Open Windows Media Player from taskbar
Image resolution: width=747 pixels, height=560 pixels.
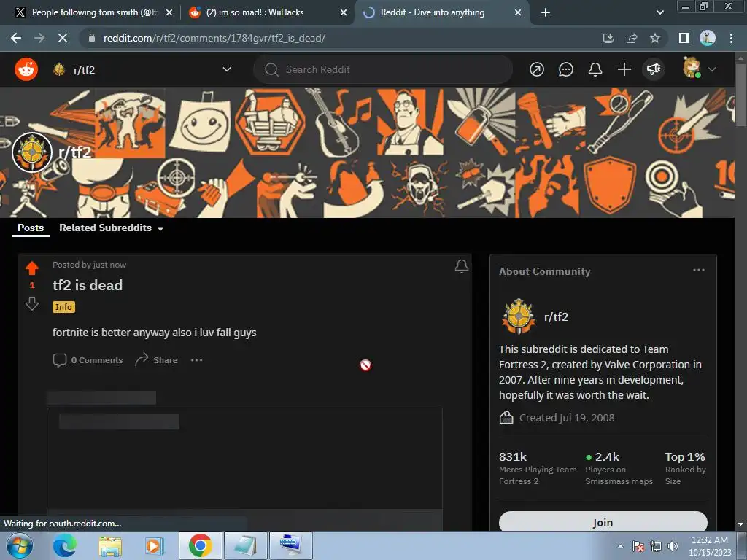click(x=154, y=545)
